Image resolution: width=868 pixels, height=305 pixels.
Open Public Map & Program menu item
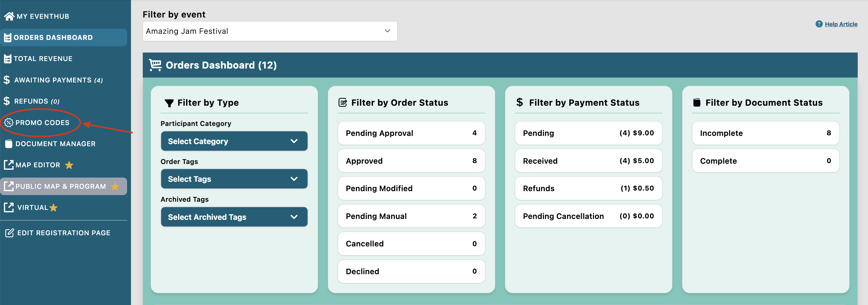coord(61,186)
